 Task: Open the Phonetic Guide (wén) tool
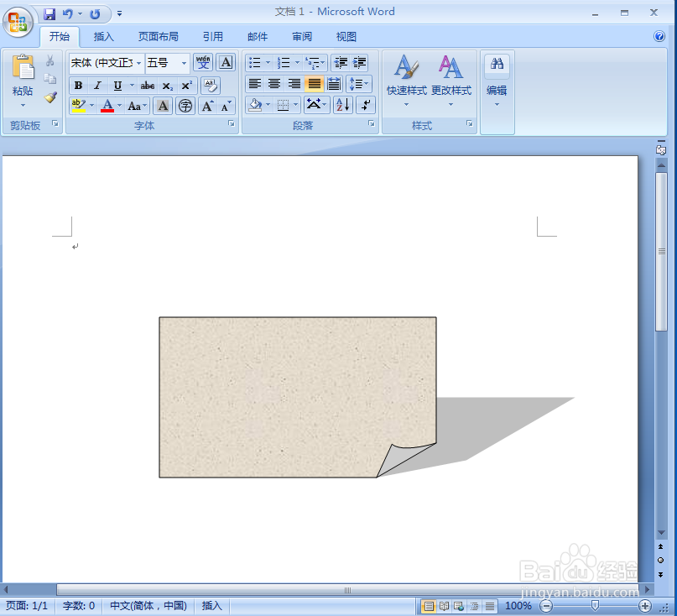203,63
